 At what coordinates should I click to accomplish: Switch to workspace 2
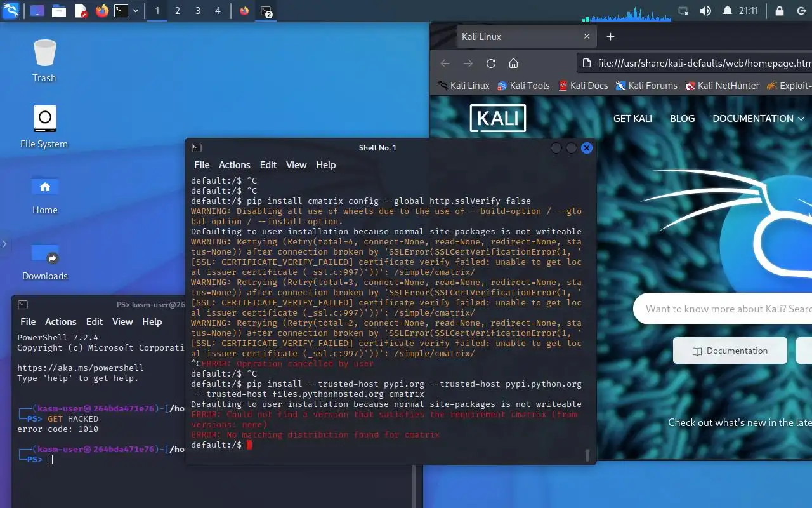[178, 11]
